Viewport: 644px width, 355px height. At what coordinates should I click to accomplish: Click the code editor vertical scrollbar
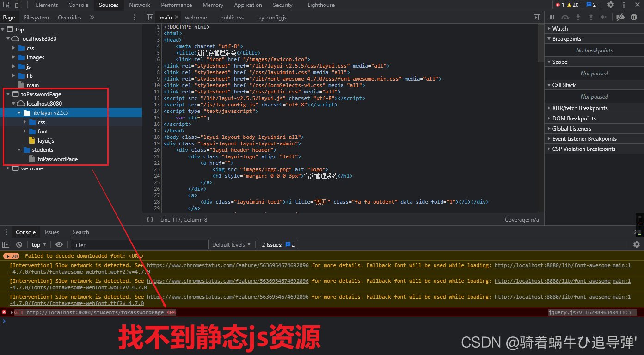click(541, 43)
